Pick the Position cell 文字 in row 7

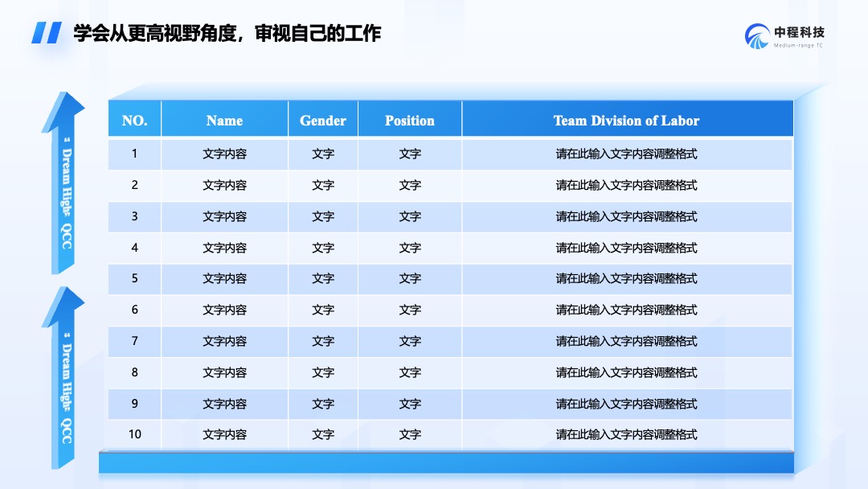pos(410,341)
